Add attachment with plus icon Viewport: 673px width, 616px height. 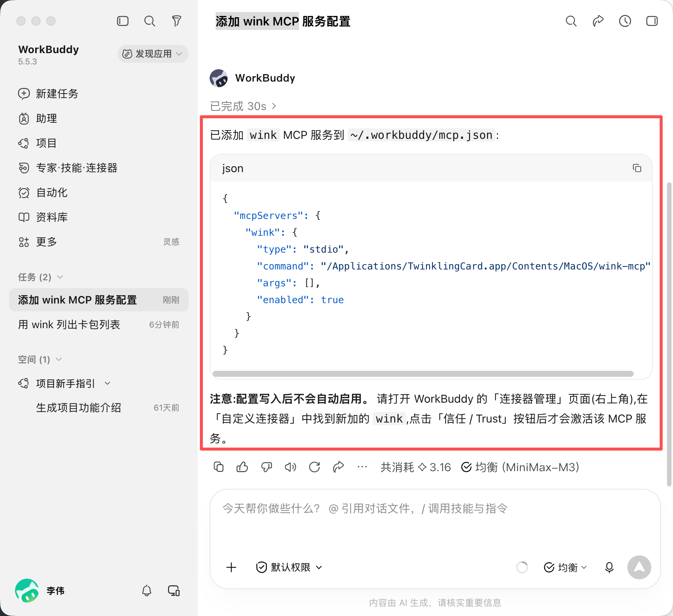click(x=231, y=567)
